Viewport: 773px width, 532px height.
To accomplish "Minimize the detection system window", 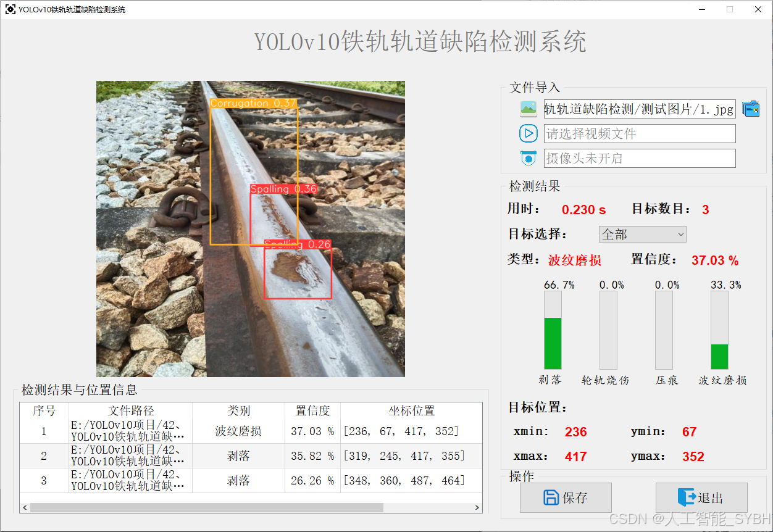I will [x=702, y=9].
